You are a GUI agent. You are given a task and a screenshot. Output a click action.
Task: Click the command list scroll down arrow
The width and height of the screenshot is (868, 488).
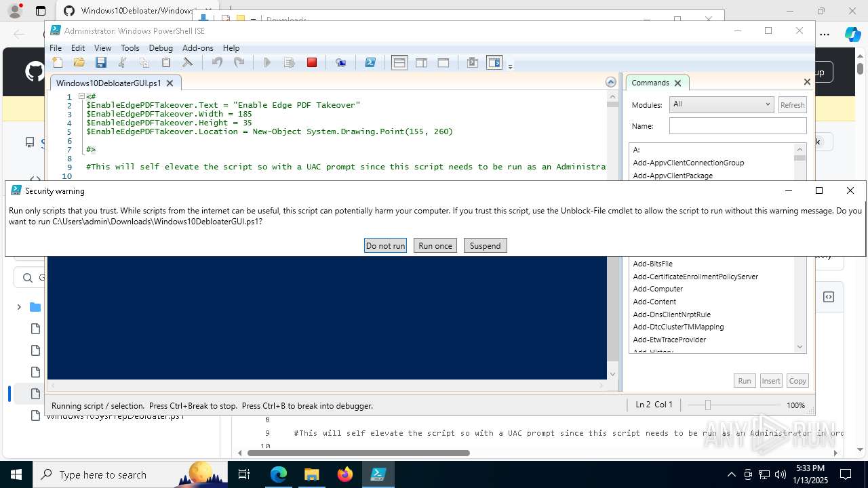(800, 347)
